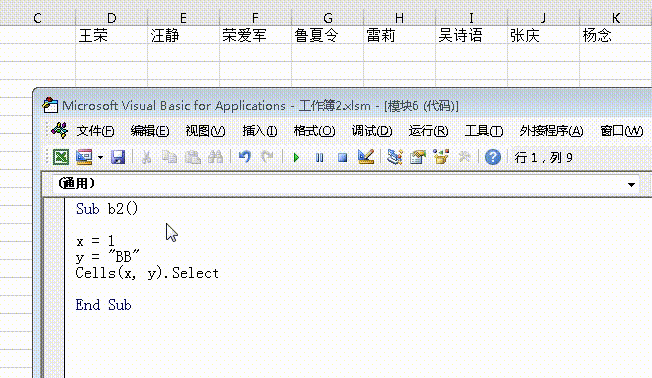Undo last action with blue arrow
Screen dimensions: 652x378
(x=245, y=157)
